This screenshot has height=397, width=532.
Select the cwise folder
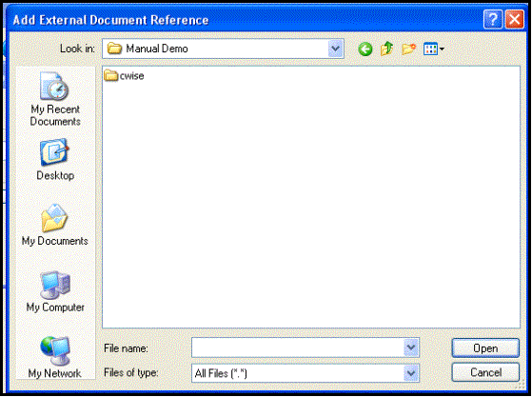coord(124,75)
